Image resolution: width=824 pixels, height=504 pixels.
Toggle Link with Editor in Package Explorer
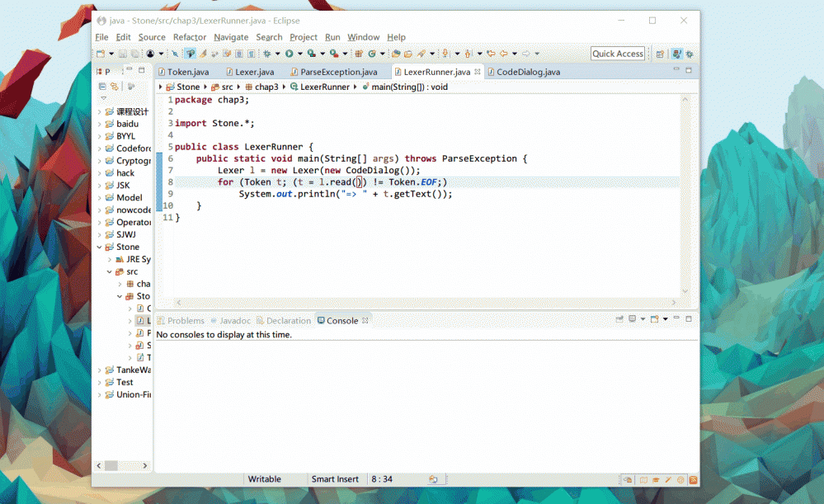tap(115, 87)
